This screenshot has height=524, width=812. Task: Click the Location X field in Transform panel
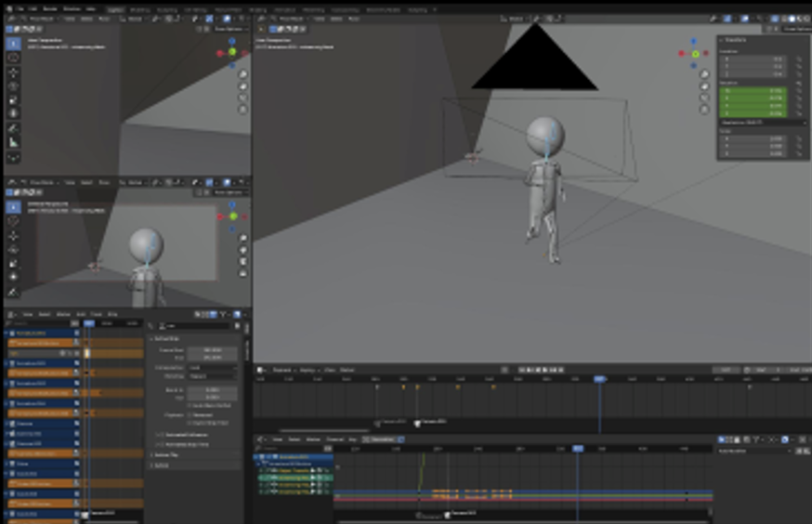[x=753, y=59]
